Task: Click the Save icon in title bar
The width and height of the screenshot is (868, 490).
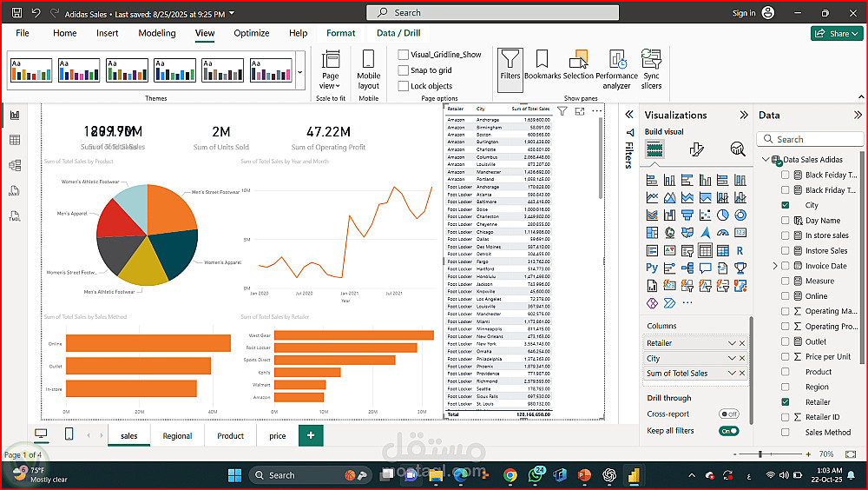Action: coord(17,13)
